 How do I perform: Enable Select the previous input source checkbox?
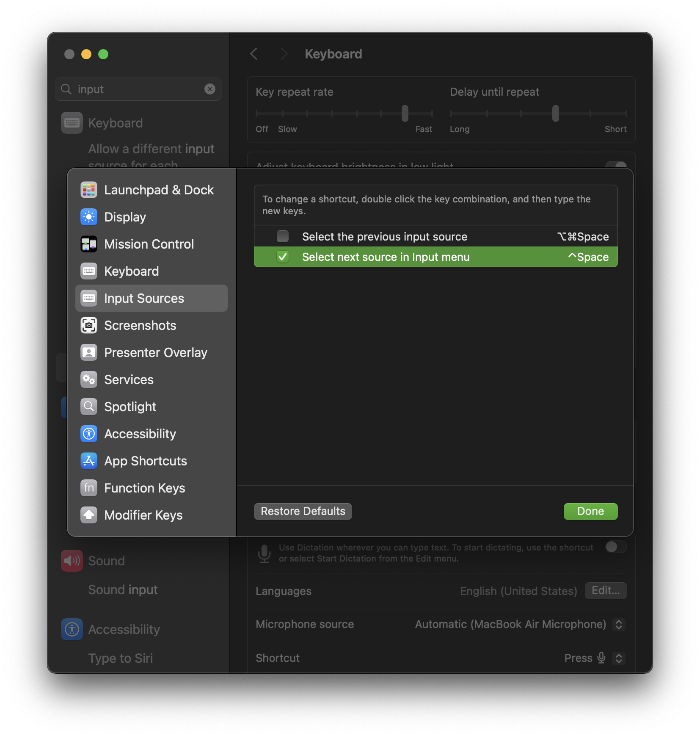pyautogui.click(x=283, y=236)
